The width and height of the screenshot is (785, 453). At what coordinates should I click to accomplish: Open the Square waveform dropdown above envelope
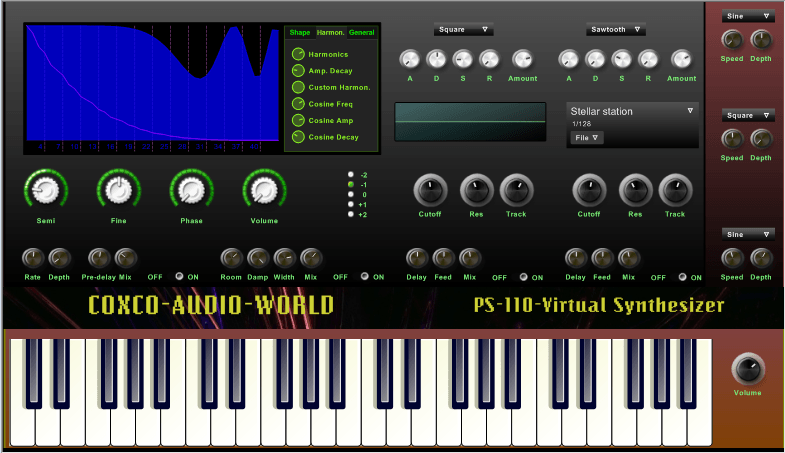pyautogui.click(x=464, y=30)
